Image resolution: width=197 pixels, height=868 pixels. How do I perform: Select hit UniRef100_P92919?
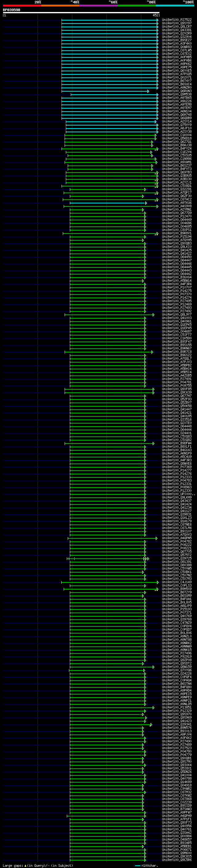tap(176, 657)
